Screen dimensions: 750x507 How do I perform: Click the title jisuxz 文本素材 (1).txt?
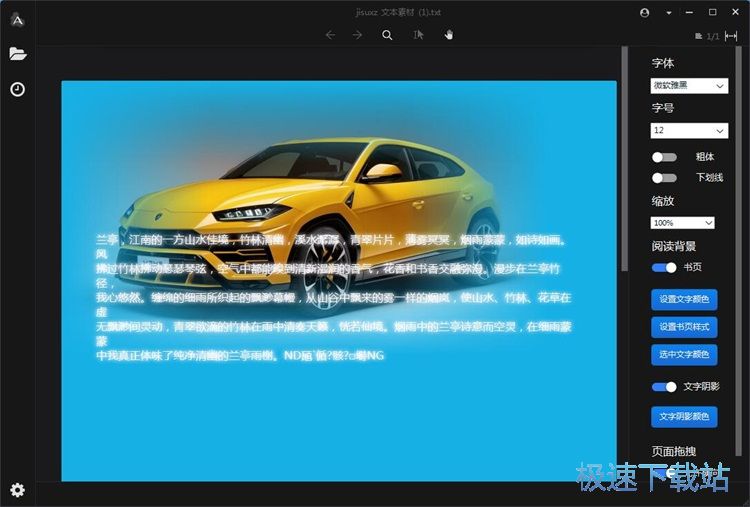coord(398,12)
